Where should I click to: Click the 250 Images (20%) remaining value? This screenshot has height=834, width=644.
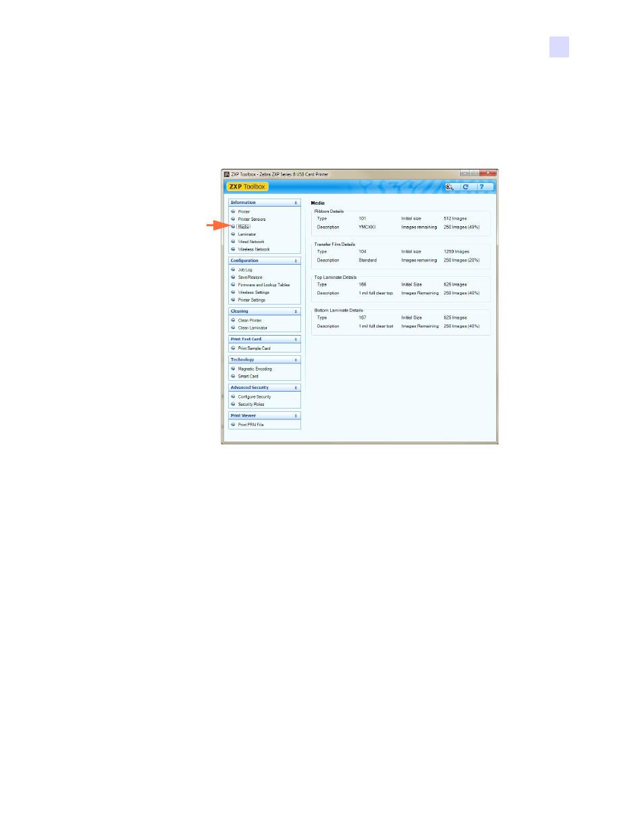462,261
